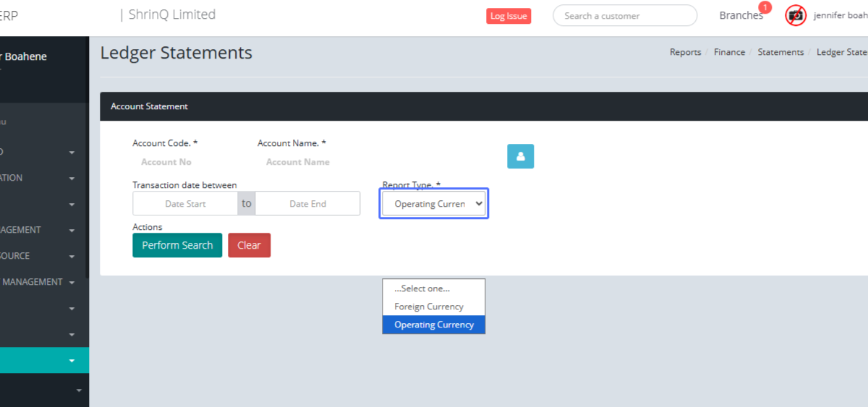Click the Account No input field
868x407 pixels.
pos(166,162)
